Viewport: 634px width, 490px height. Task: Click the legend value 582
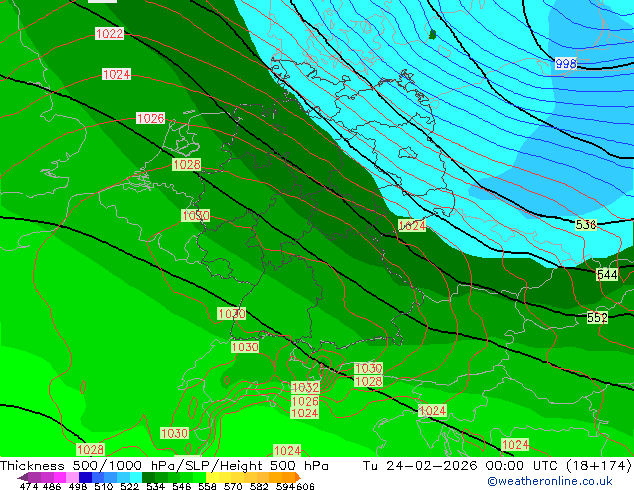pos(259,486)
